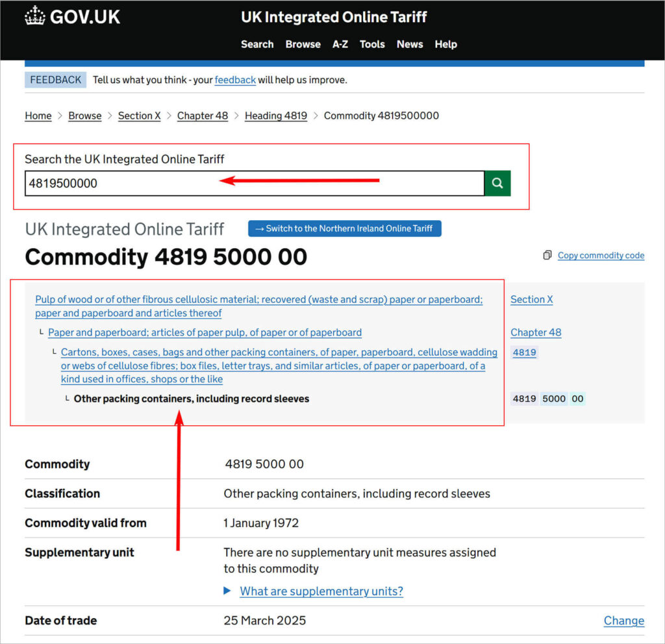Open the Chapter 48 link in hierarchy panel
The image size is (665, 644).
point(536,332)
